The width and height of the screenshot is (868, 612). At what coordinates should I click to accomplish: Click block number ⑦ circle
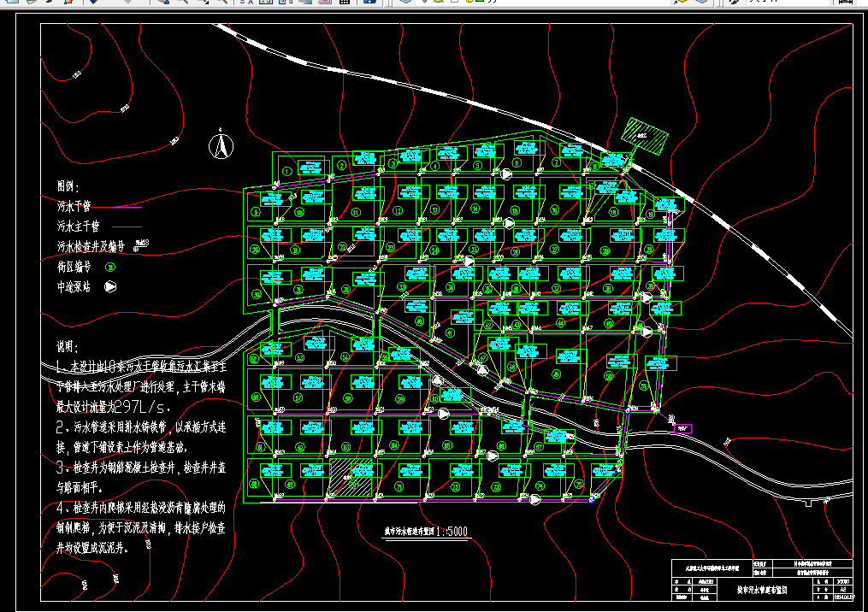point(557,162)
